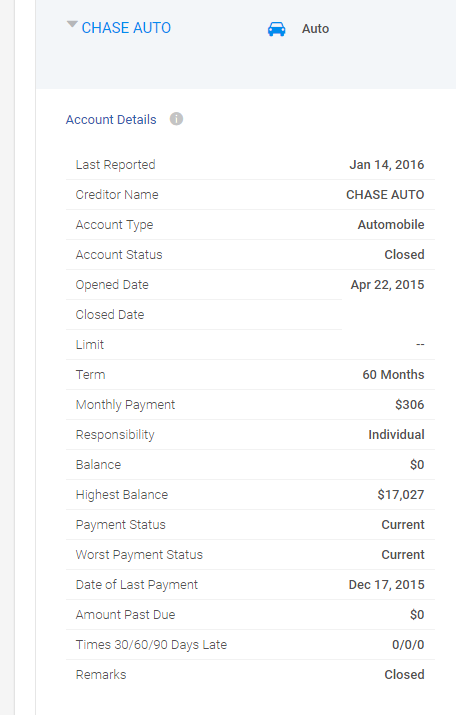
Task: Collapse the CHASE AUTO account triangle
Action: coord(72,24)
